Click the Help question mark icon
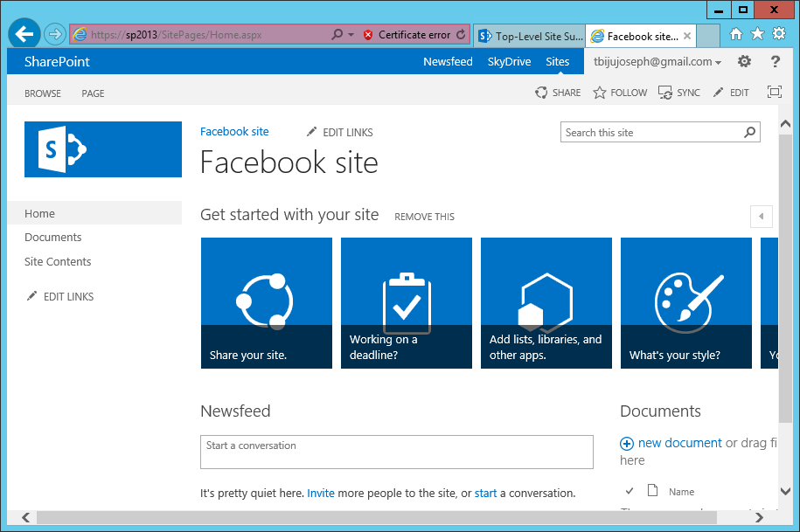Image resolution: width=800 pixels, height=532 pixels. (775, 62)
